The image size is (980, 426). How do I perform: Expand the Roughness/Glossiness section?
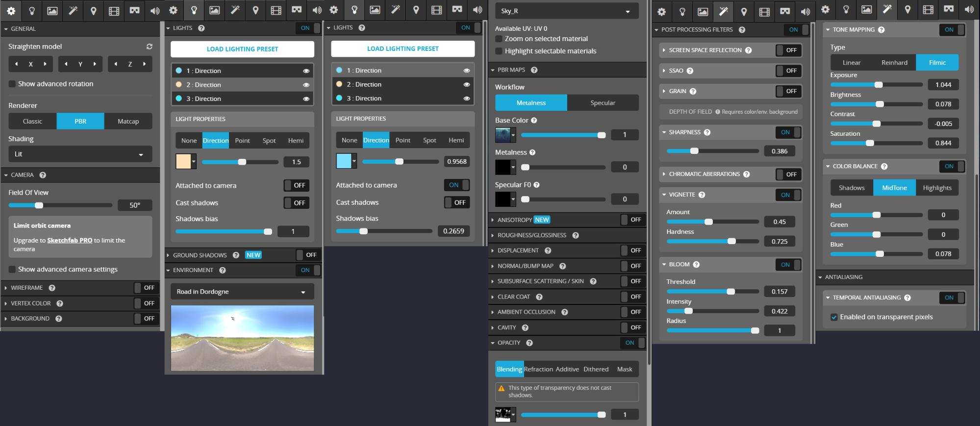[x=531, y=235]
